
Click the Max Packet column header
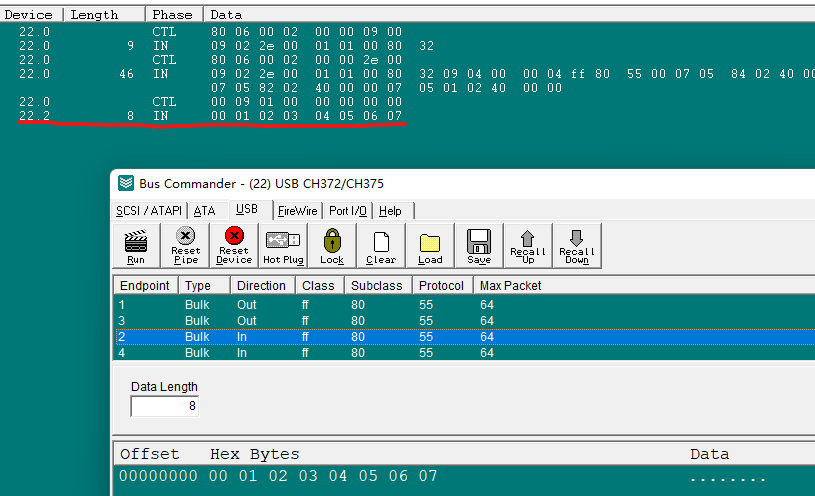[x=510, y=286]
